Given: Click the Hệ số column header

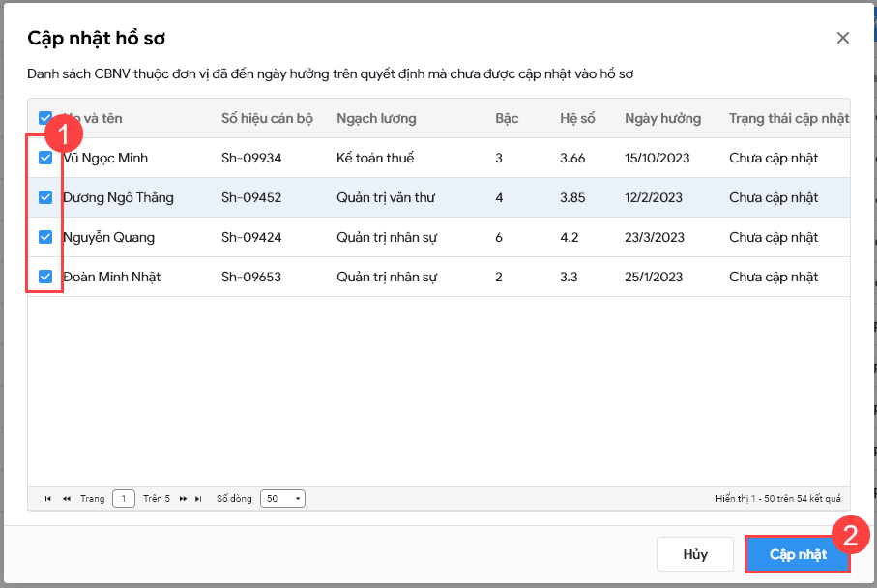Looking at the screenshot, I should pos(577,118).
